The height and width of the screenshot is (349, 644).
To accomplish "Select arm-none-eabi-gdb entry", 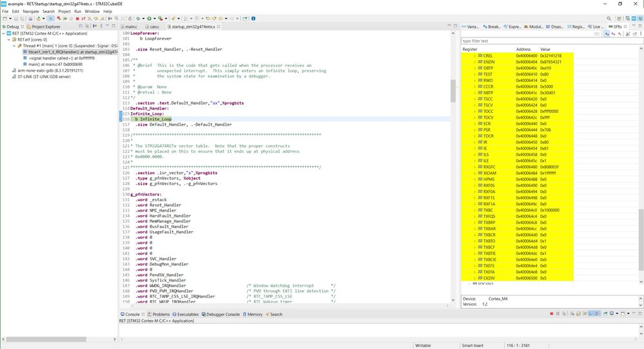I will click(48, 70).
